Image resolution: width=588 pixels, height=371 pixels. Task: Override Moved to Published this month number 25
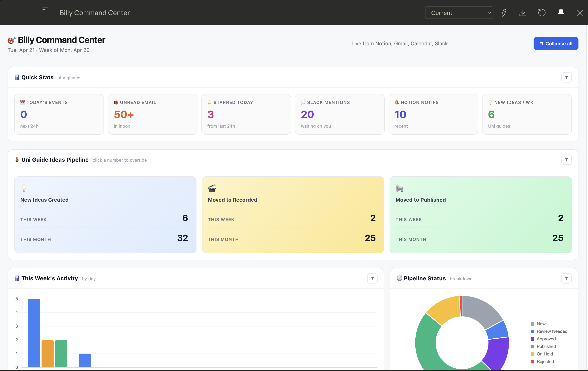pyautogui.click(x=558, y=238)
